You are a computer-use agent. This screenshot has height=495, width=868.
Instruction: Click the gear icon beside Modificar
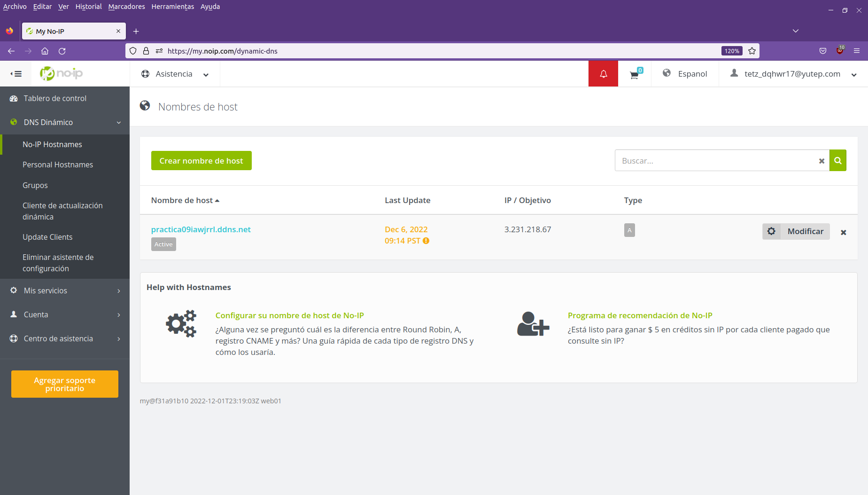tap(771, 231)
